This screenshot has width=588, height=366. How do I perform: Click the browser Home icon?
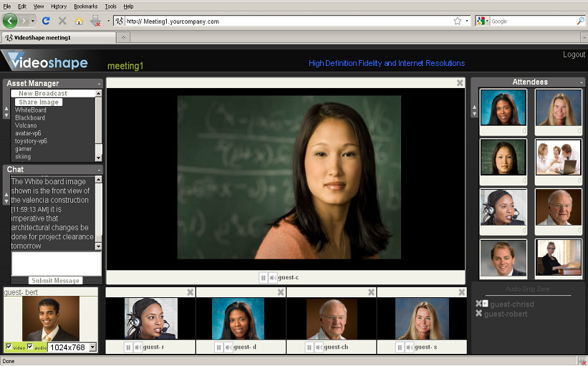[x=79, y=21]
